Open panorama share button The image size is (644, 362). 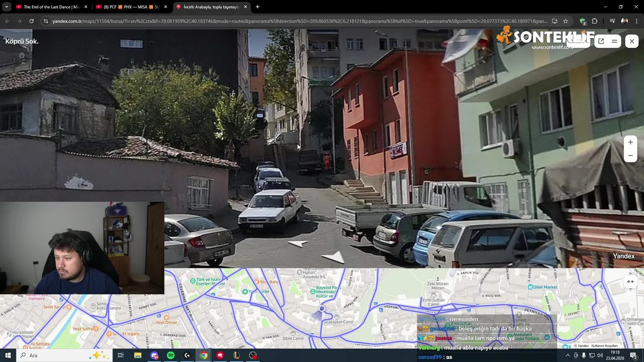pos(601,41)
